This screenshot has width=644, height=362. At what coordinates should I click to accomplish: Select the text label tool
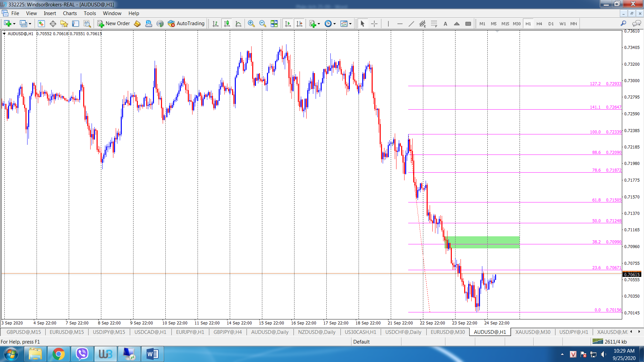tap(445, 23)
